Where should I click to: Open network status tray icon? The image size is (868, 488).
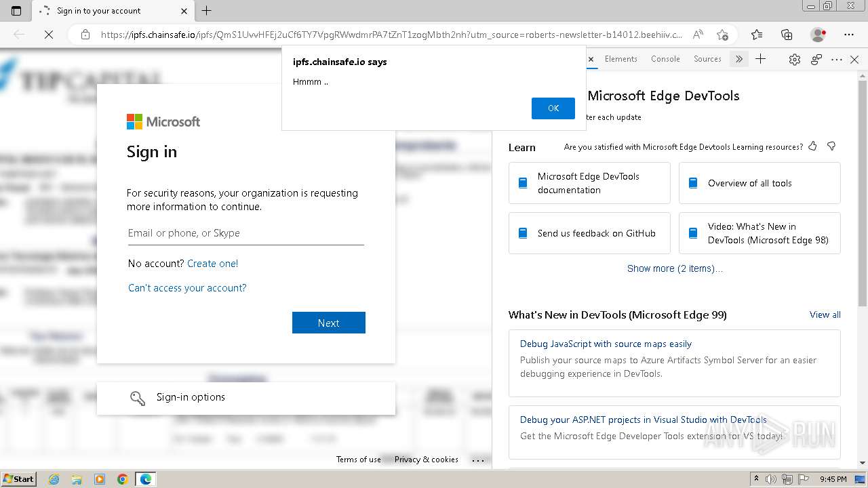click(787, 479)
